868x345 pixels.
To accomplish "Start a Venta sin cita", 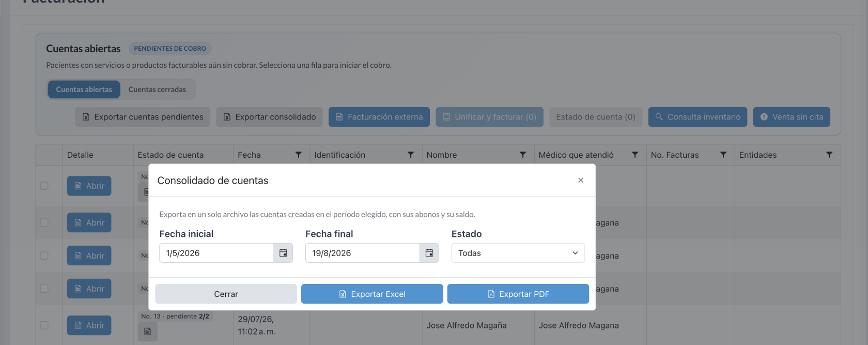I will coord(792,117).
